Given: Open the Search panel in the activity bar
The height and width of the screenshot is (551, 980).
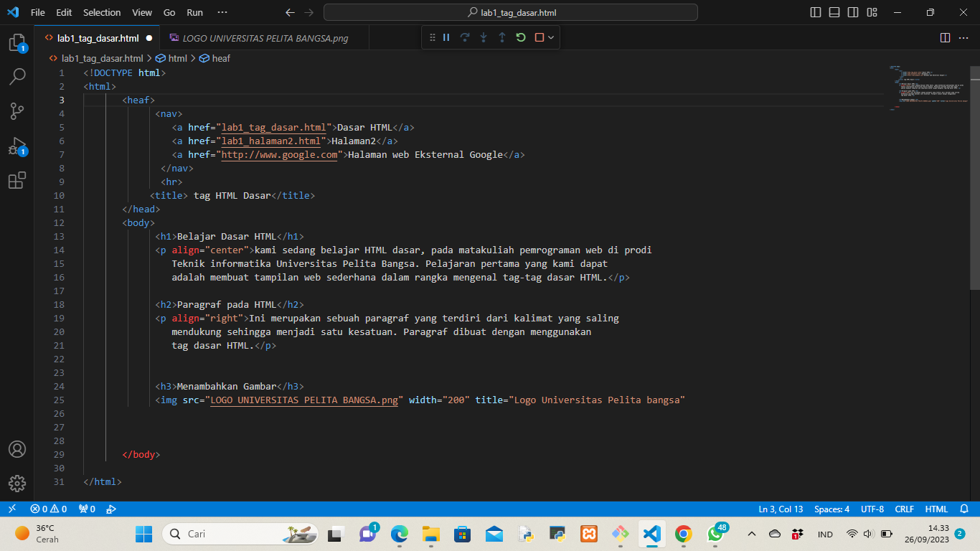Looking at the screenshot, I should pyautogui.click(x=17, y=76).
